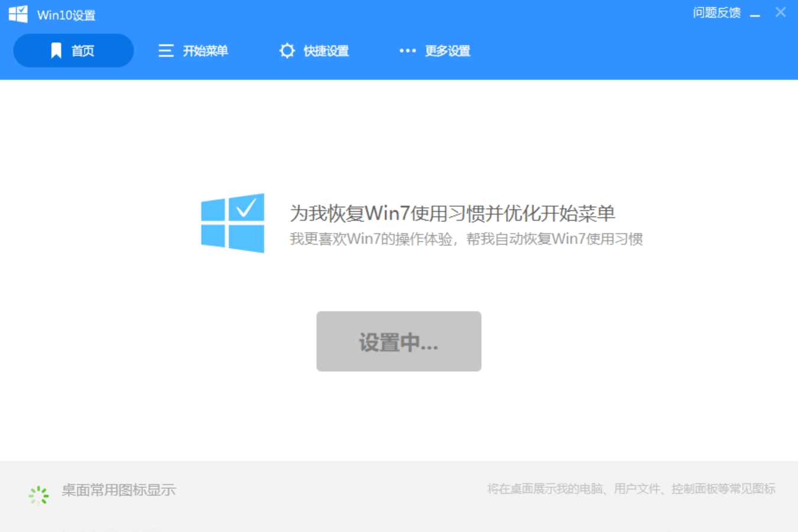Click the large blue Windows checkmark logo
Image resolution: width=798 pixels, height=532 pixels.
pyautogui.click(x=232, y=223)
